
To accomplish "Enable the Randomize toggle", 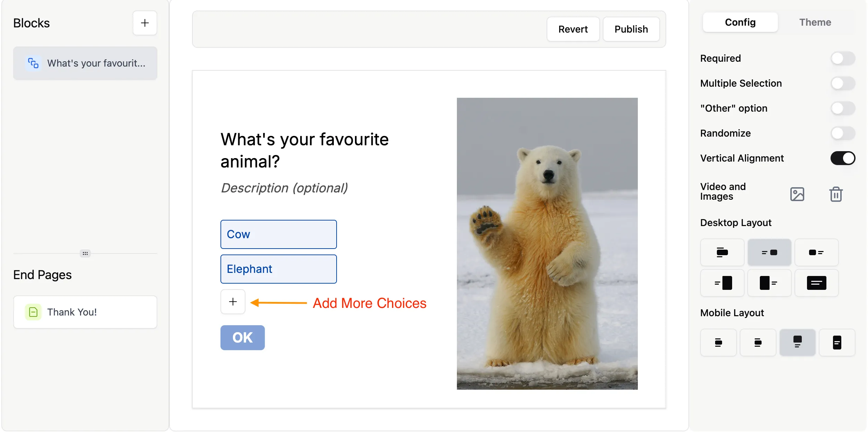I will click(842, 133).
